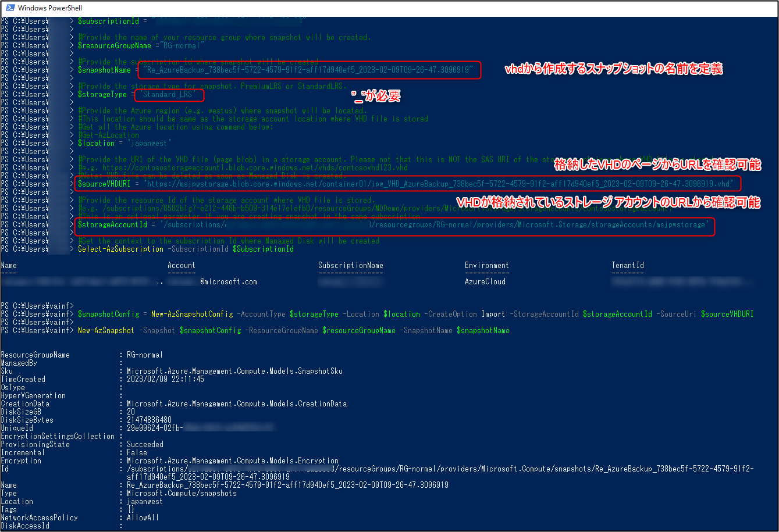Screen dimensions: 779x532
Task: Select the AzureCloud environment value
Action: coord(485,281)
